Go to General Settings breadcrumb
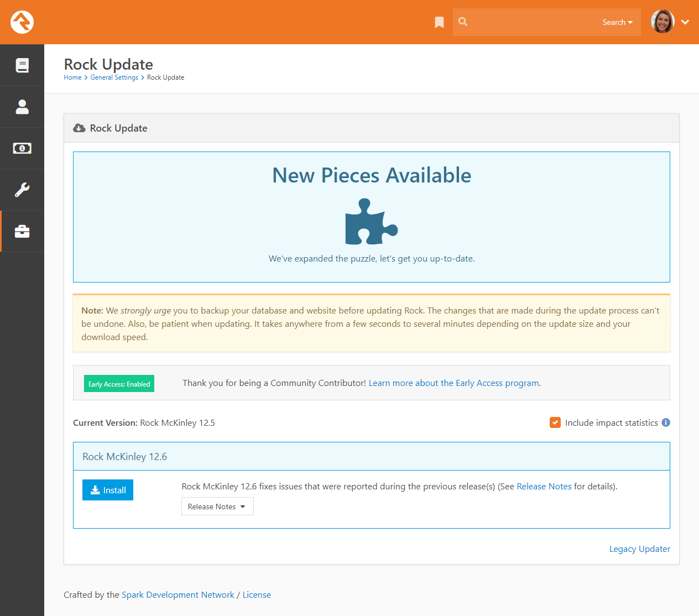The image size is (699, 616). [x=114, y=77]
